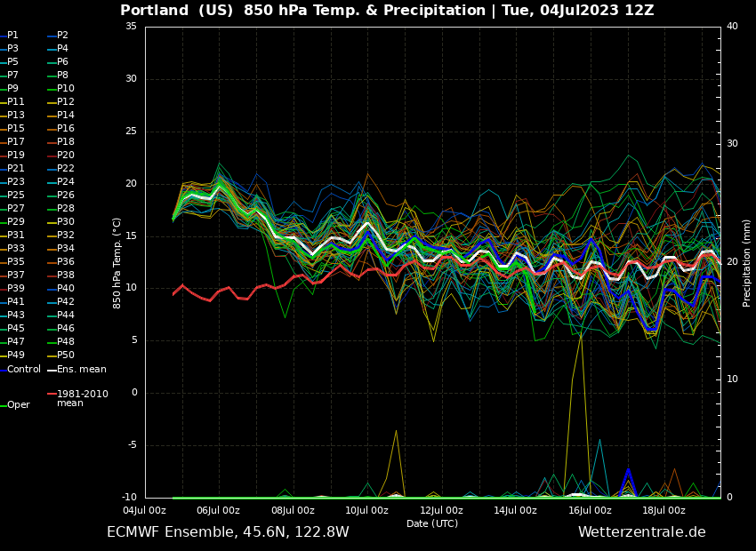The width and height of the screenshot is (756, 551).
Task: Click the white Ens. mean line swatch
Action: [52, 370]
